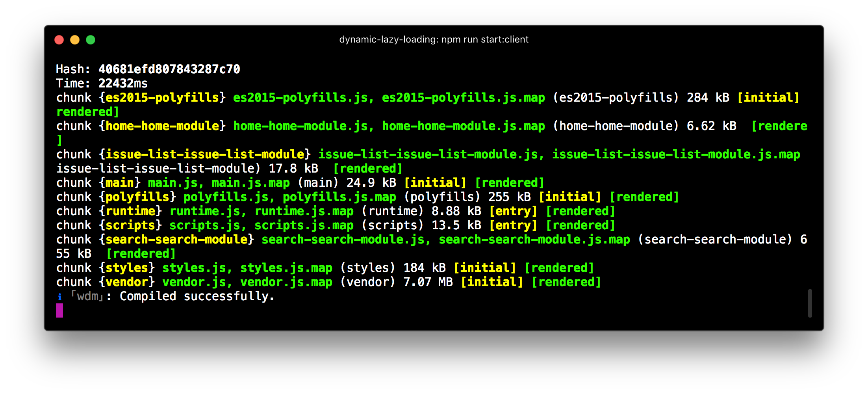Click the {vendor} chunk name

[x=127, y=282]
